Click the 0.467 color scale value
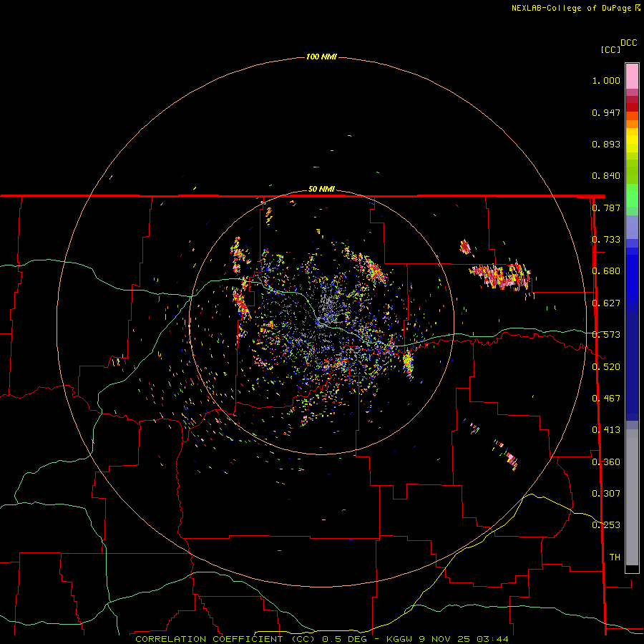644x644 pixels. coord(606,399)
